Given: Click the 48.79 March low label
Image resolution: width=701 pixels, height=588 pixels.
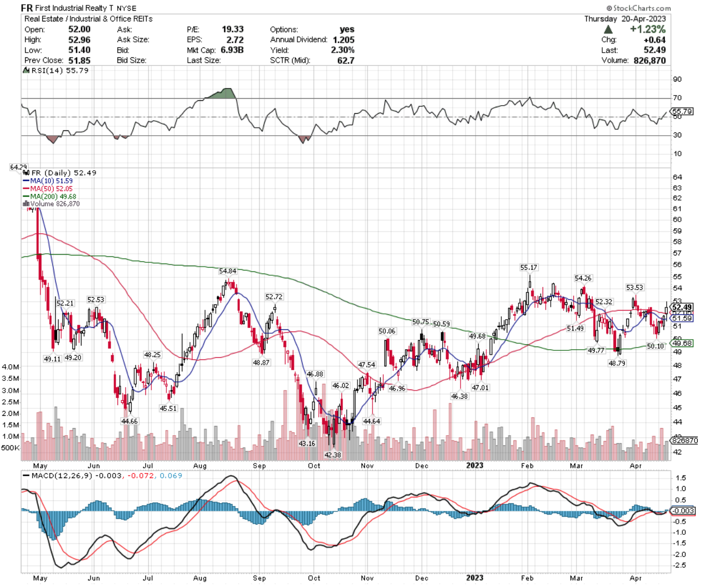Looking at the screenshot, I should (x=617, y=363).
